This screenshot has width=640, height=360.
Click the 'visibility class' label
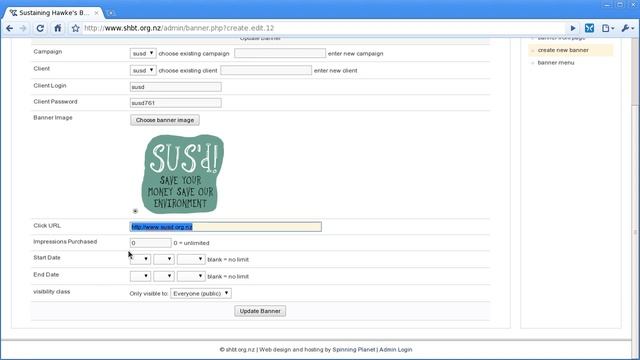[x=51, y=292]
